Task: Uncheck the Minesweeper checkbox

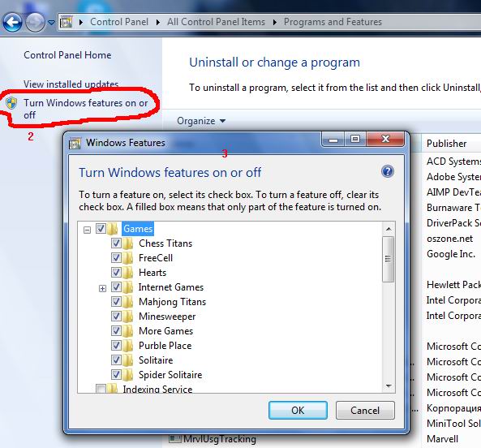Action: click(116, 316)
